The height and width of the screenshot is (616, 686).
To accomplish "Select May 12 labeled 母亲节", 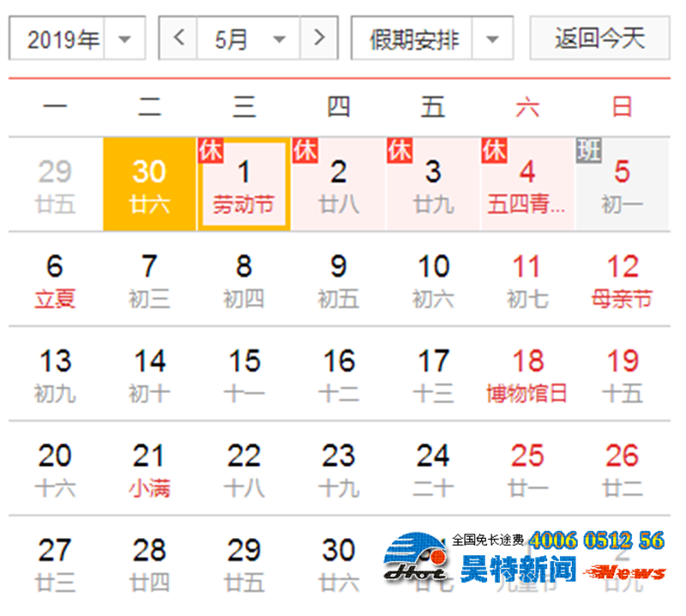I will (x=622, y=279).
